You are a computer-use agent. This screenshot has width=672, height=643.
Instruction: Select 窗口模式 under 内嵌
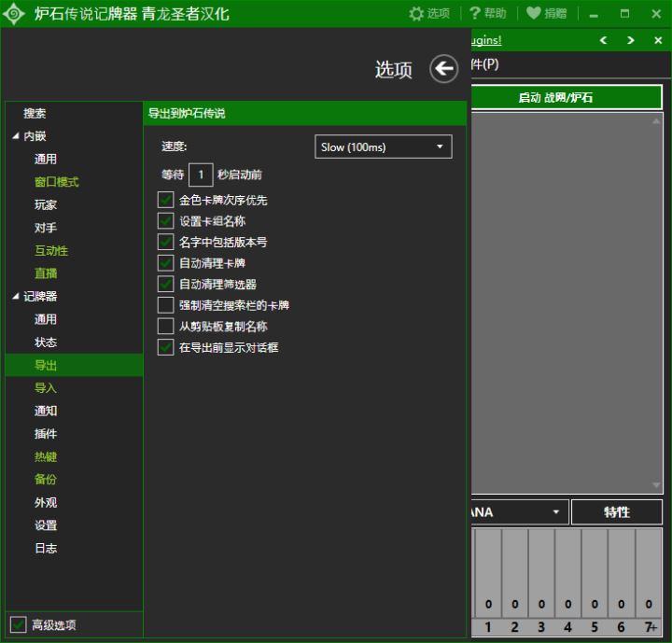click(x=57, y=182)
